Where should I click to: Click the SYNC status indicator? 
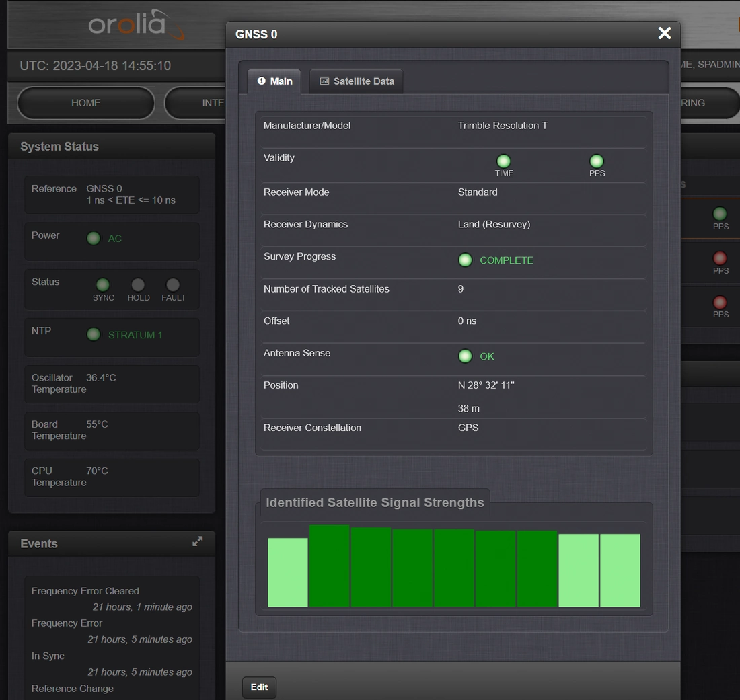(103, 285)
